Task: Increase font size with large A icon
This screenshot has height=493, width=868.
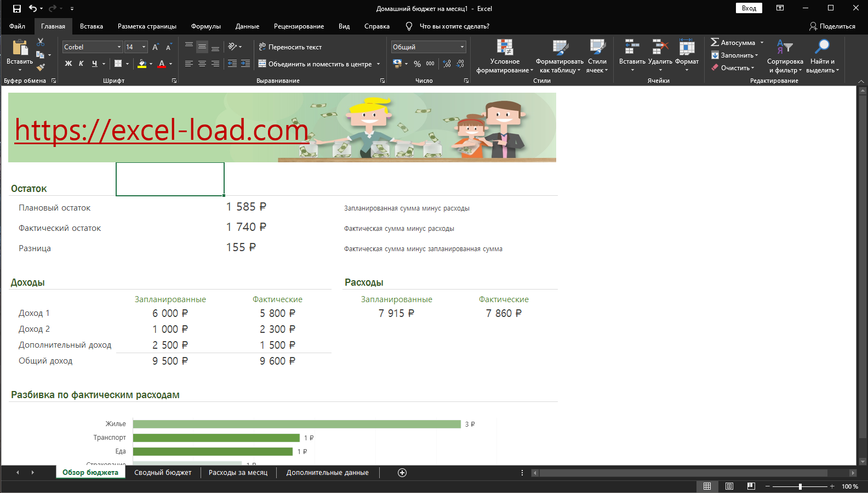Action: pyautogui.click(x=156, y=47)
